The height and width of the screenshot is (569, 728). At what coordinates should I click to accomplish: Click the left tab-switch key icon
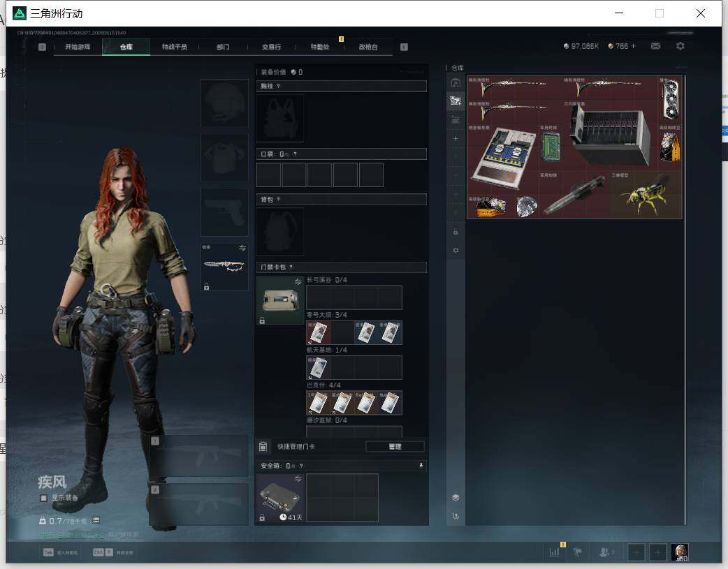coord(42,47)
